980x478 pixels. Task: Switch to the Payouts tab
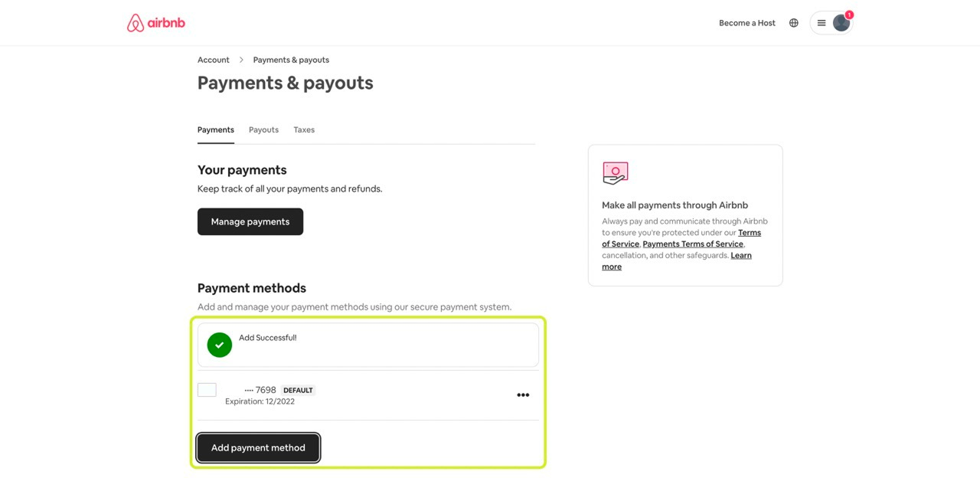pos(263,130)
